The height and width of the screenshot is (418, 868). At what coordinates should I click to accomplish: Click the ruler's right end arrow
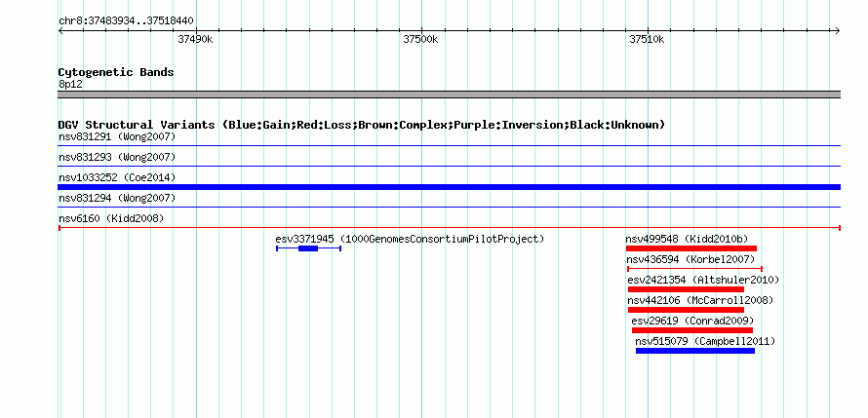pos(838,30)
